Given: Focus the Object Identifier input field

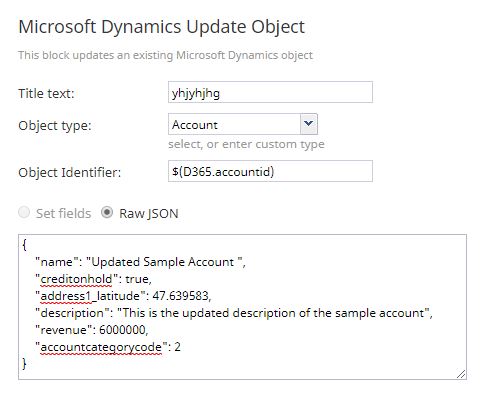Looking at the screenshot, I should (x=270, y=171).
